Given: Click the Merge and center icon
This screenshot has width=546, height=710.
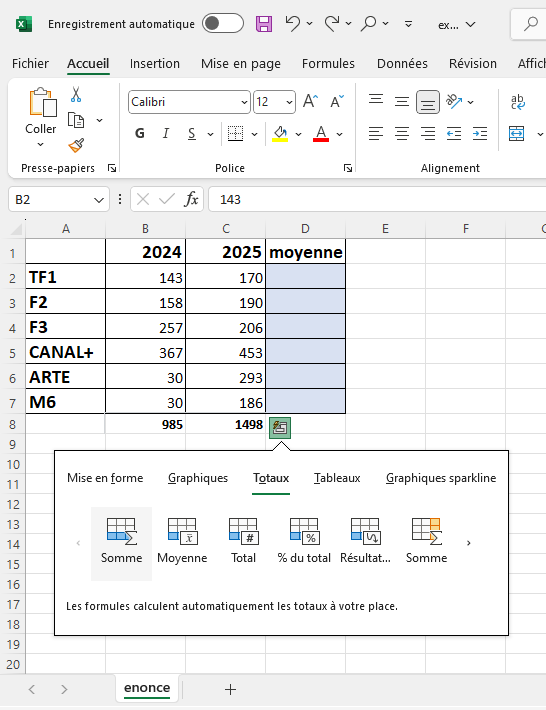Looking at the screenshot, I should (x=517, y=134).
